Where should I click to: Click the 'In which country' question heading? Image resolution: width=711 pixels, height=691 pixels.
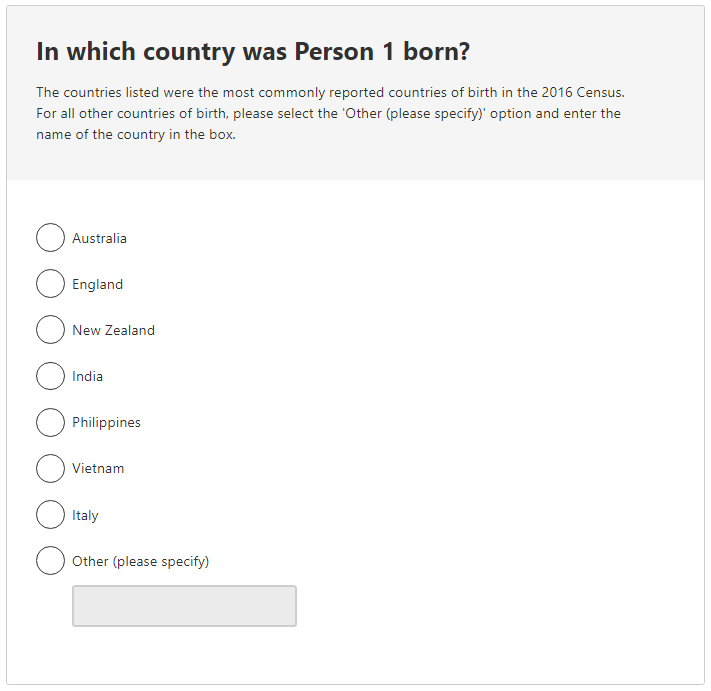pyautogui.click(x=253, y=52)
